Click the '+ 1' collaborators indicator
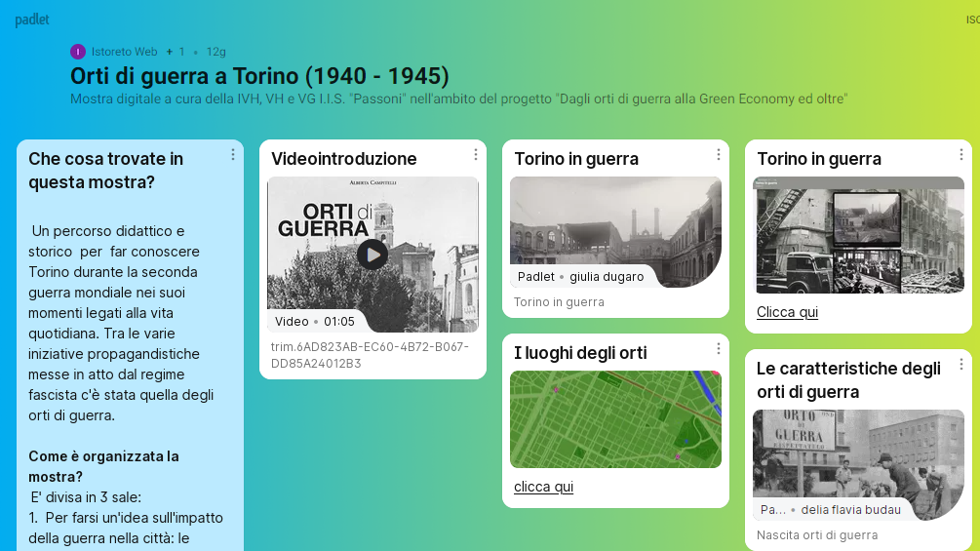The height and width of the screenshot is (551, 980). coord(176,52)
